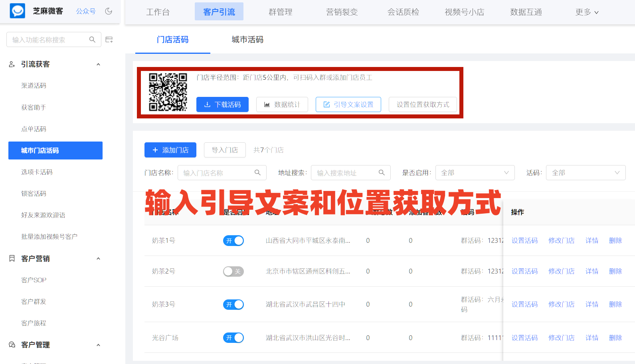Click the 下载活码 button

click(x=222, y=104)
